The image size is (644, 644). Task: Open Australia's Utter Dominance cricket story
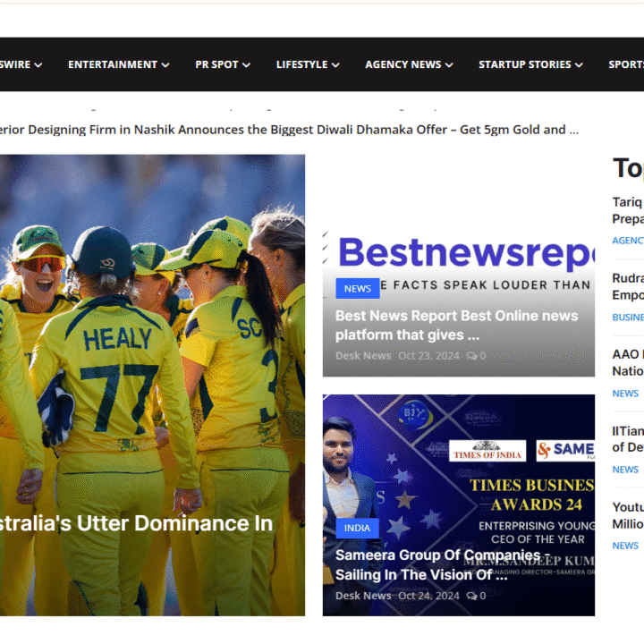click(x=136, y=523)
